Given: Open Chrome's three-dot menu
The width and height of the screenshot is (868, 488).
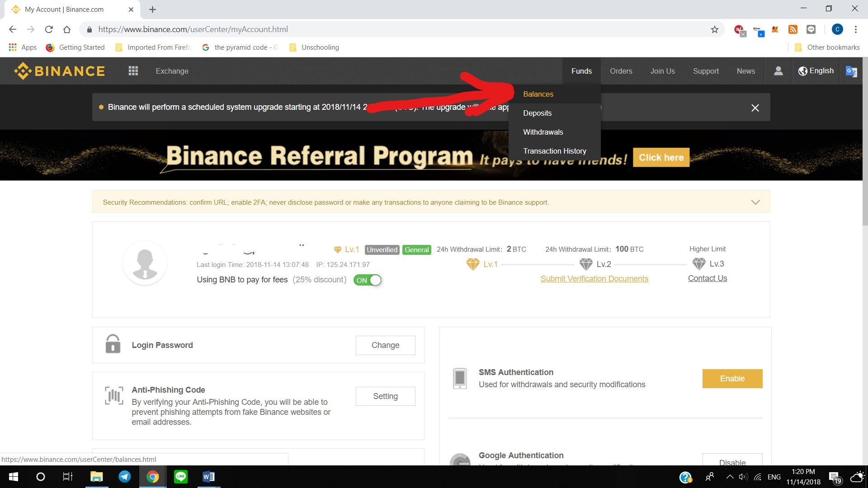Looking at the screenshot, I should [x=855, y=29].
